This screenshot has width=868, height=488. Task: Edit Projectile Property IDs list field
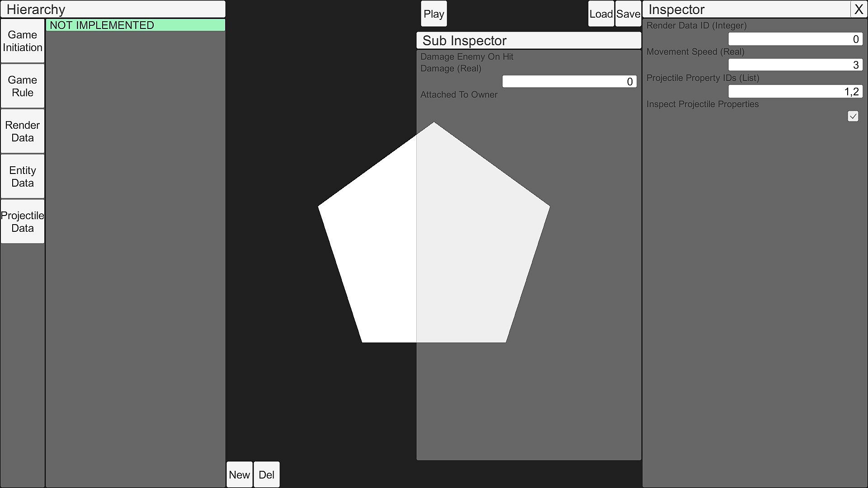point(795,92)
